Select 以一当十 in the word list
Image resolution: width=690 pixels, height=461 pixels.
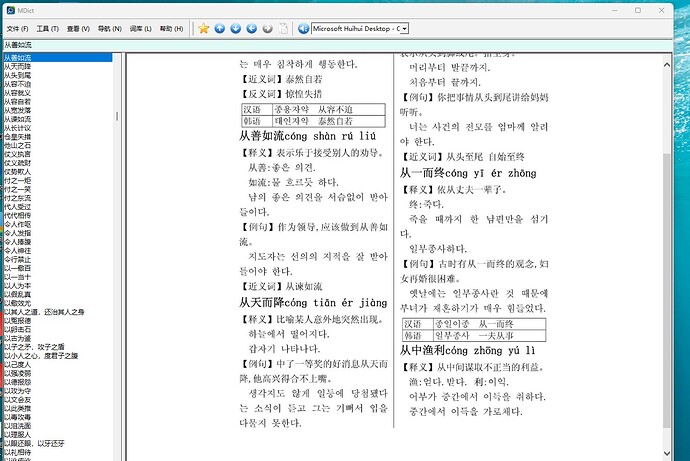click(x=18, y=277)
